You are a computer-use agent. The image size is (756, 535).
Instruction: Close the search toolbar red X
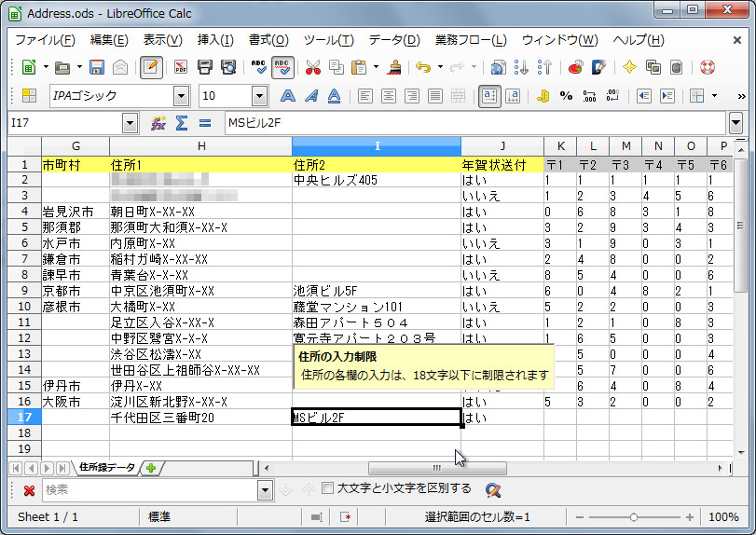(29, 490)
